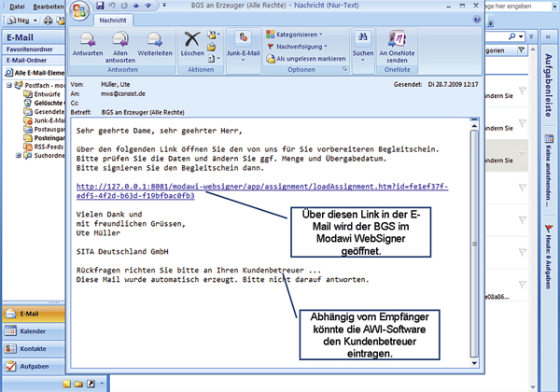Click folder list icon at navigation bottom
Screen dimensions: 560x392
[78, 384]
